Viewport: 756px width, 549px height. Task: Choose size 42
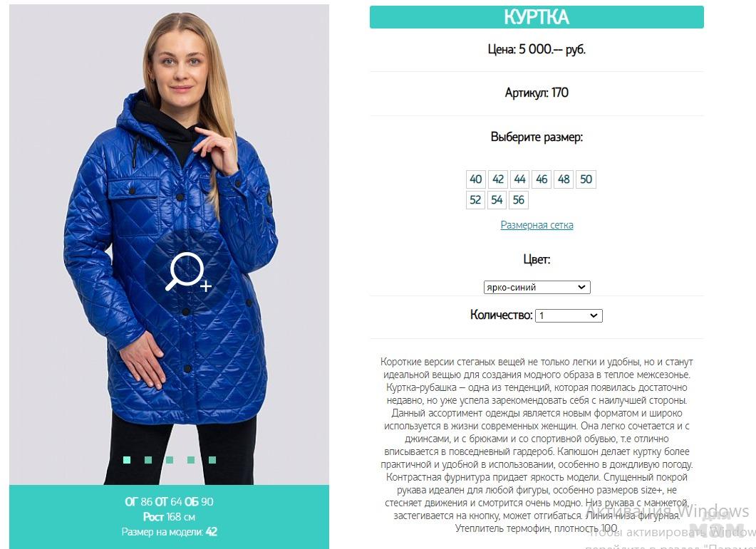point(497,179)
